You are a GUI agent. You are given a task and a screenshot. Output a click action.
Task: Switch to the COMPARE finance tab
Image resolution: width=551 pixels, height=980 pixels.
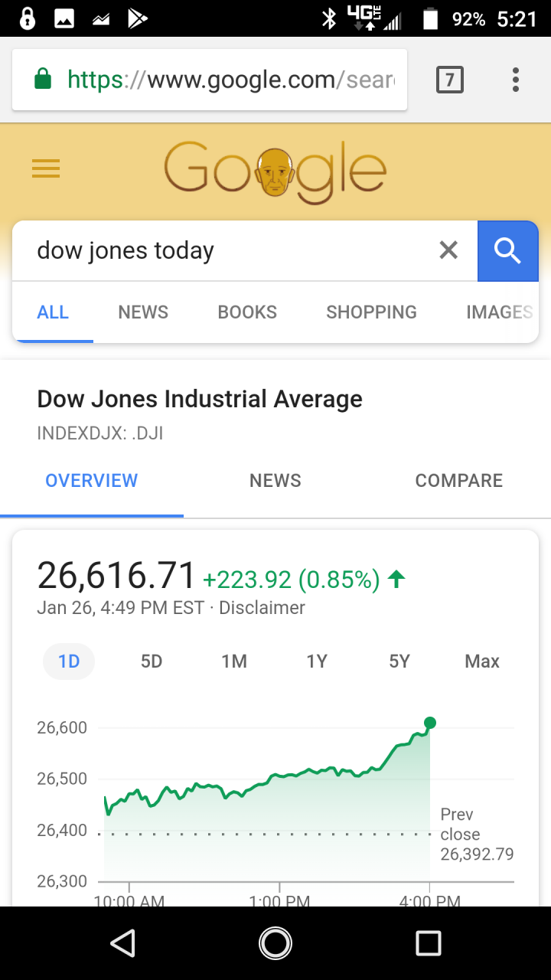(459, 481)
